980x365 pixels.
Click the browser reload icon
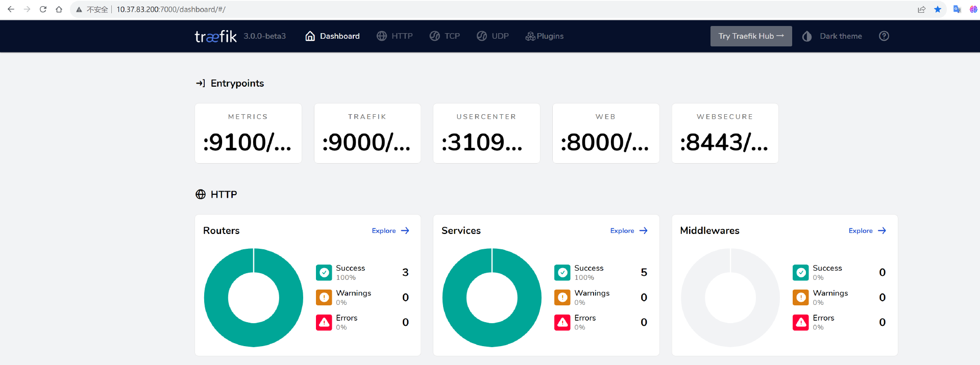pos(43,9)
